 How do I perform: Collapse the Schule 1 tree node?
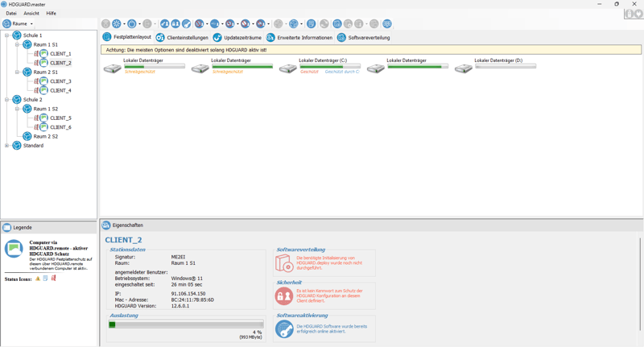[6, 35]
